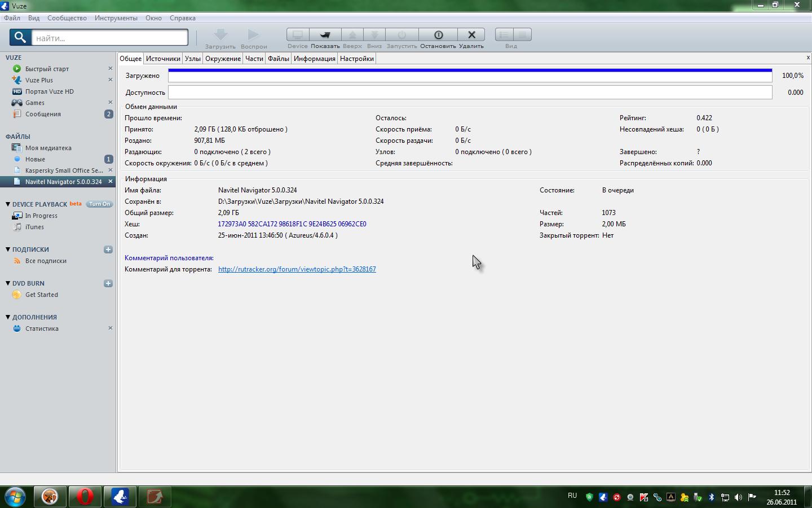Click the Загрузить download toolbar icon
812x508 pixels.
[x=220, y=35]
